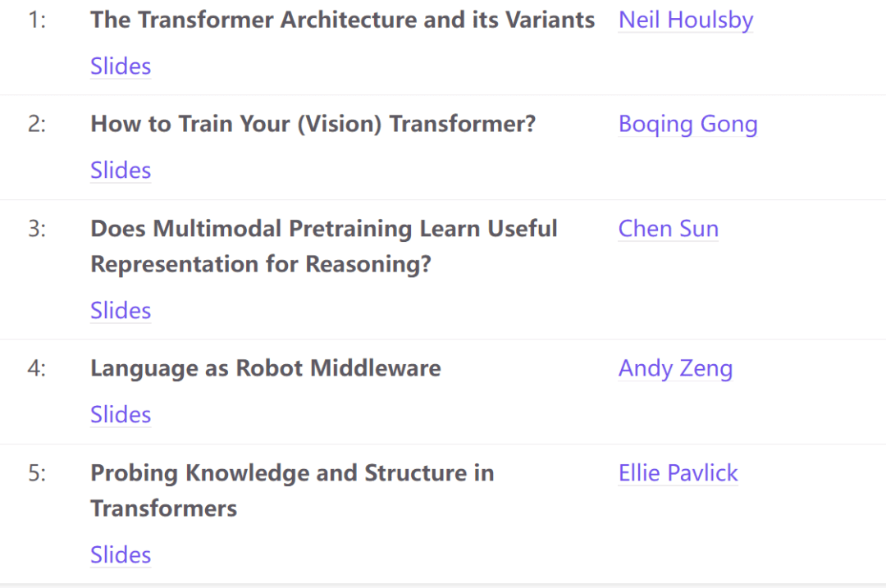Click the row number 1 label
886x588 pixels.
pyautogui.click(x=36, y=20)
